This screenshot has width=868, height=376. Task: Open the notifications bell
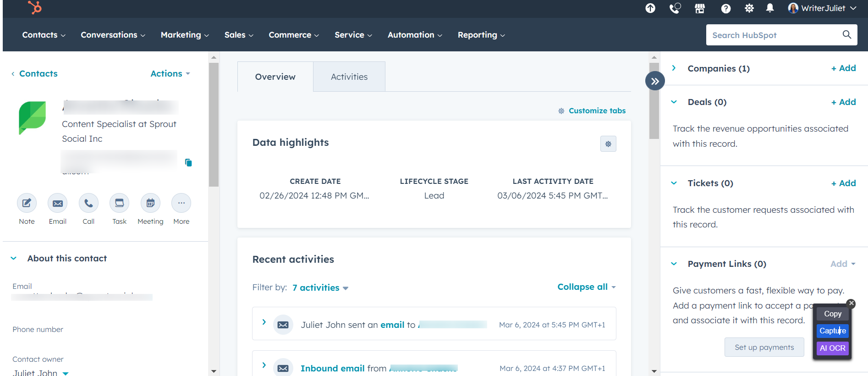tap(770, 8)
